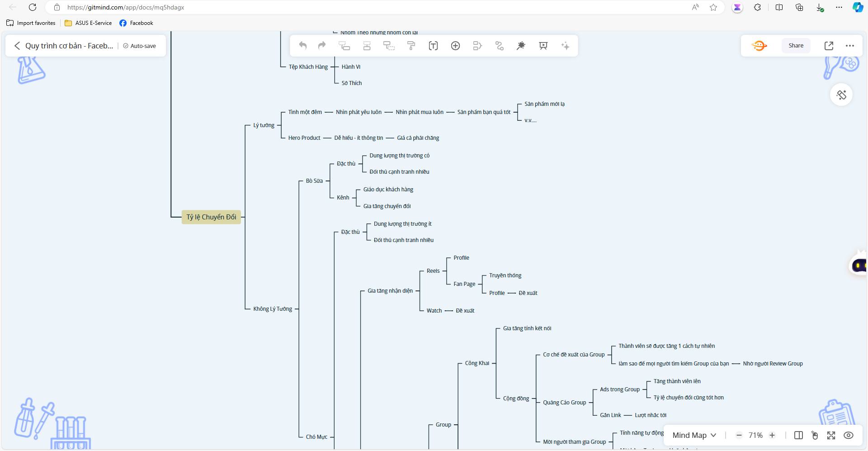The width and height of the screenshot is (868, 451).
Task: Go back from the document title
Action: click(x=17, y=46)
